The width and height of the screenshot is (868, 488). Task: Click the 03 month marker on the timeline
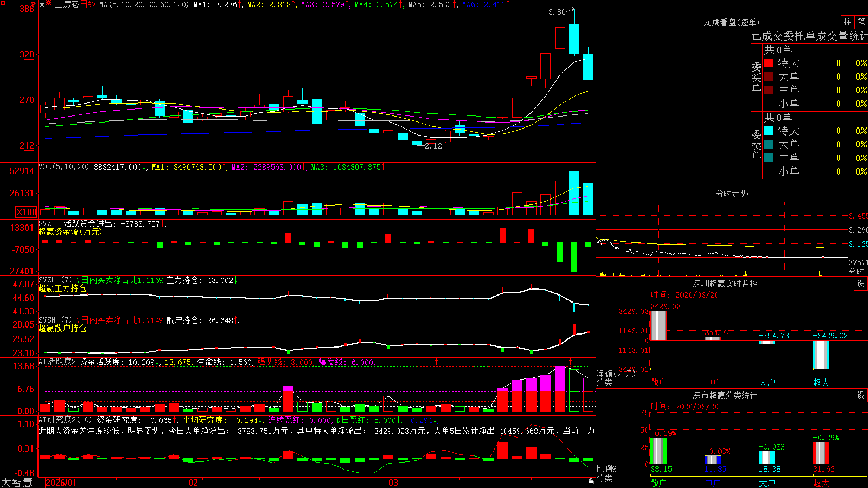[x=393, y=483]
